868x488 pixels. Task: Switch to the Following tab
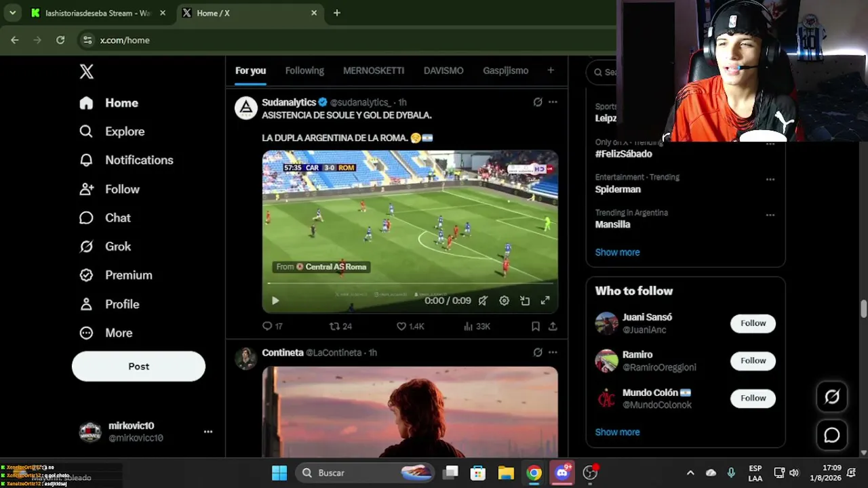304,70
